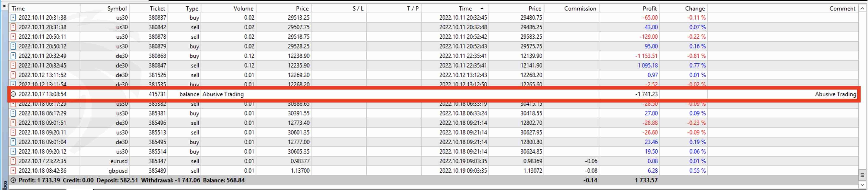Select the gbpusd symbol cell
This screenshot has height=190, width=868.
click(x=118, y=171)
